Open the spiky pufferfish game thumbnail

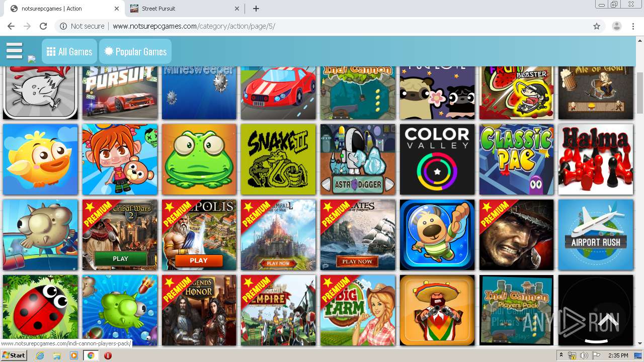[40, 235]
